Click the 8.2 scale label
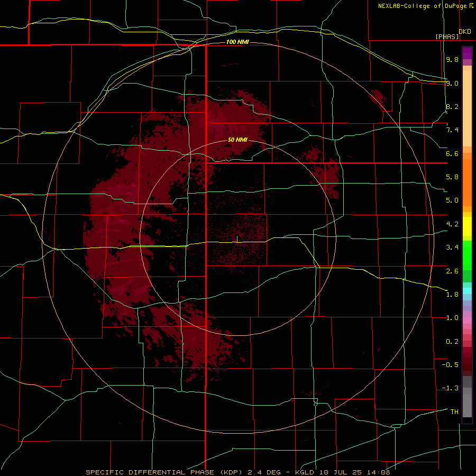Image resolution: width=476 pixels, height=476 pixels. click(x=452, y=106)
